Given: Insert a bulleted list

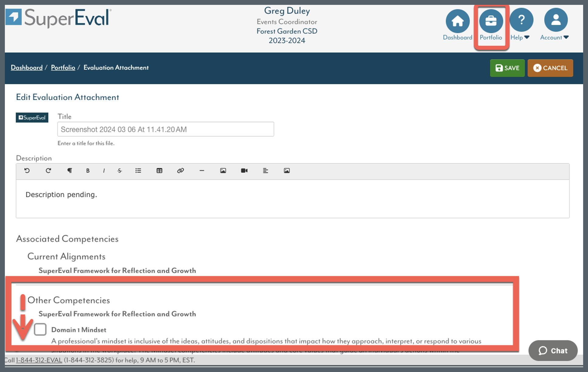Looking at the screenshot, I should [138, 170].
